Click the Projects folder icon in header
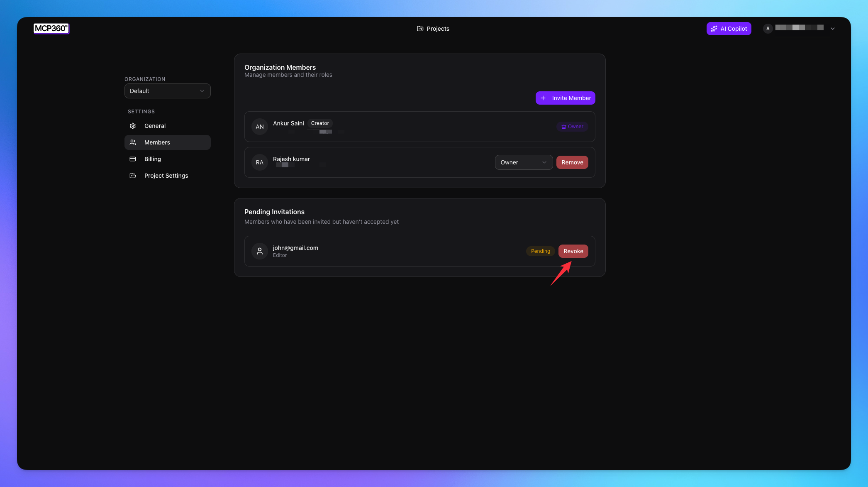Screen dimensions: 868x487 (x=420, y=29)
